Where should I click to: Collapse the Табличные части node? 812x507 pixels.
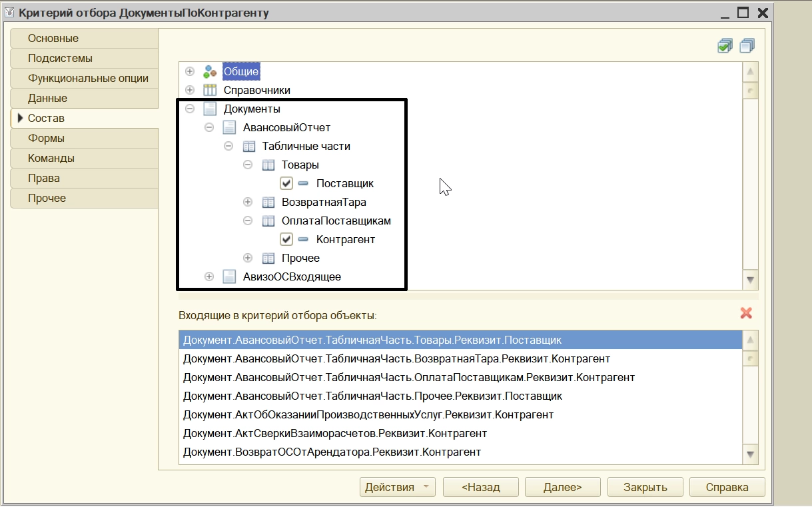[228, 146]
